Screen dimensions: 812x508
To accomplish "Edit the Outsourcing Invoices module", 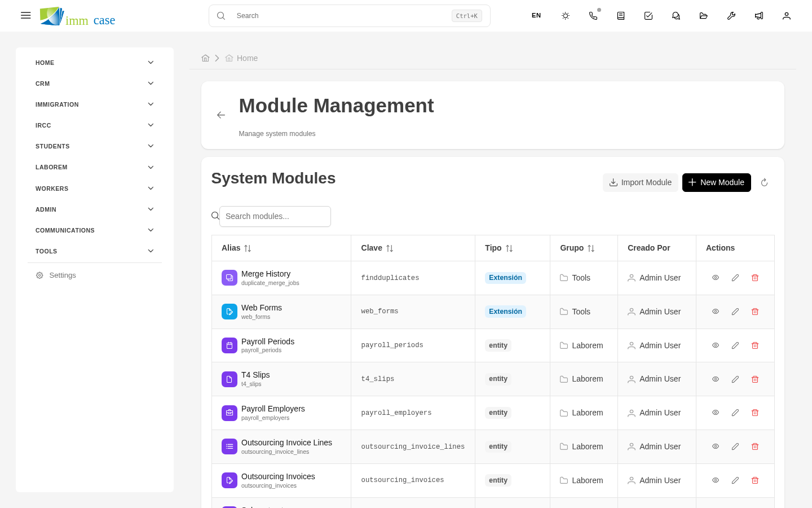I will click(735, 480).
